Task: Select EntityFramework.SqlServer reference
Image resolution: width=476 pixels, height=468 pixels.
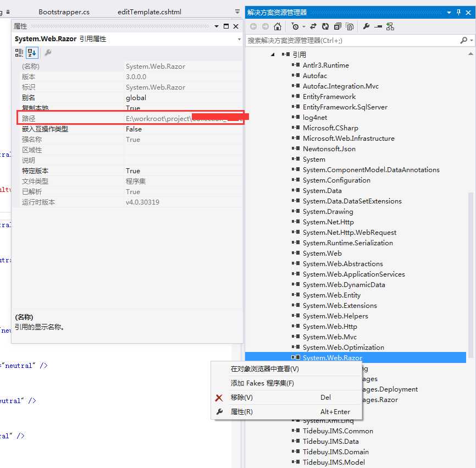Action: pyautogui.click(x=345, y=107)
